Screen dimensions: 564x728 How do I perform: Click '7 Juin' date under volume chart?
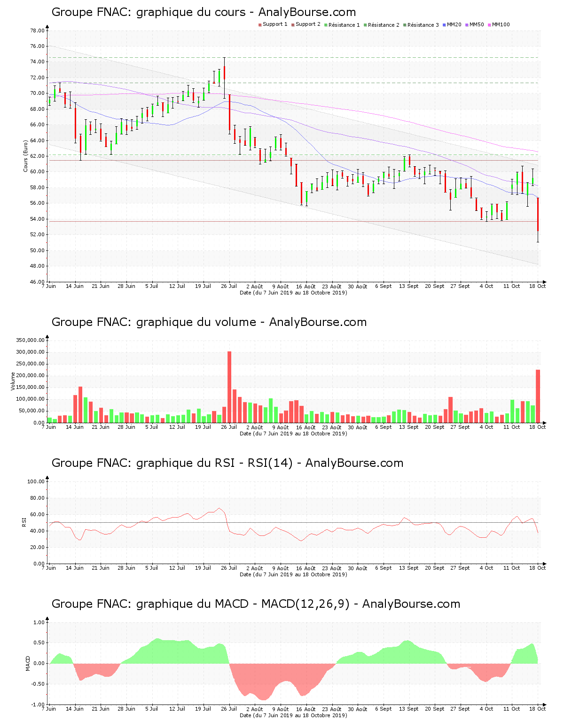[49, 427]
